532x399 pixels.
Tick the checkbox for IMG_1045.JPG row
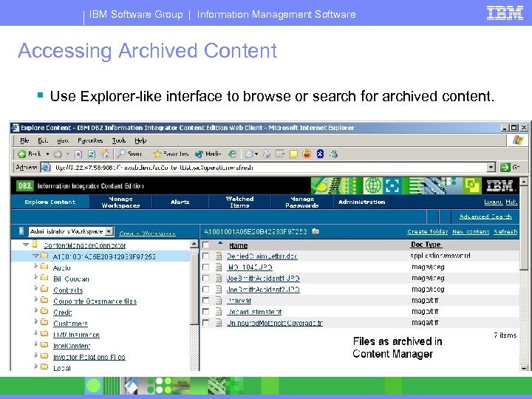pyautogui.click(x=205, y=267)
